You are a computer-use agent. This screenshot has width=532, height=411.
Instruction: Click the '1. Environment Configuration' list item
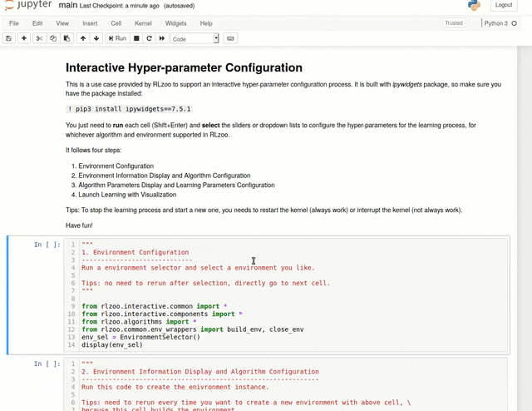[116, 166]
